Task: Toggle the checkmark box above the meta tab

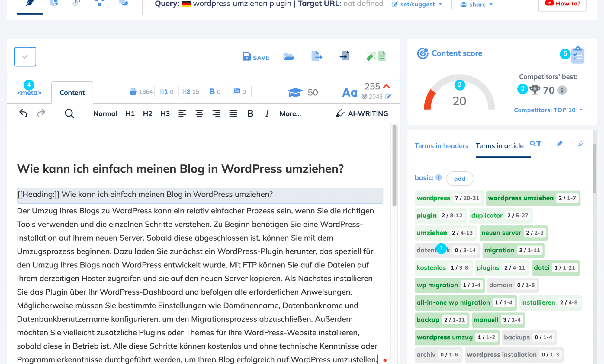Action: 25,57
